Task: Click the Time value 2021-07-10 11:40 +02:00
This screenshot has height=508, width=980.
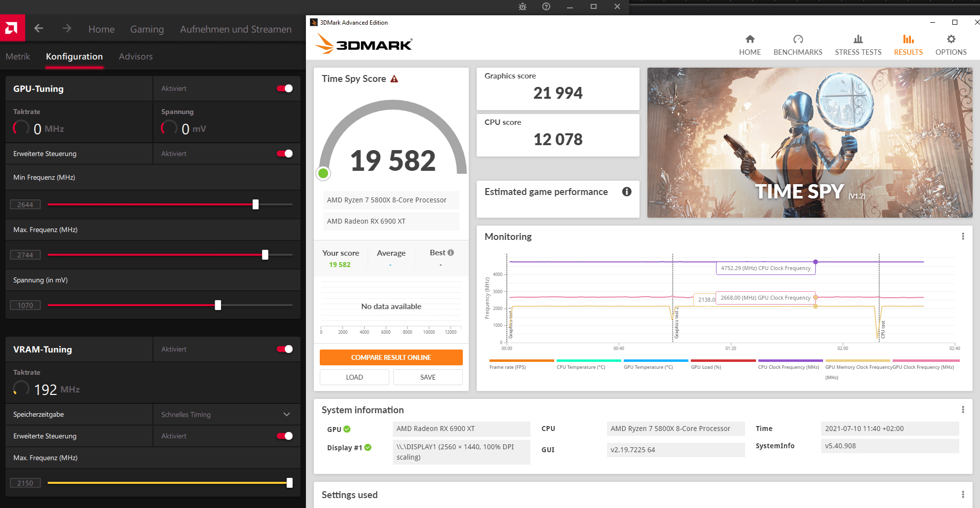Action: tap(890, 429)
